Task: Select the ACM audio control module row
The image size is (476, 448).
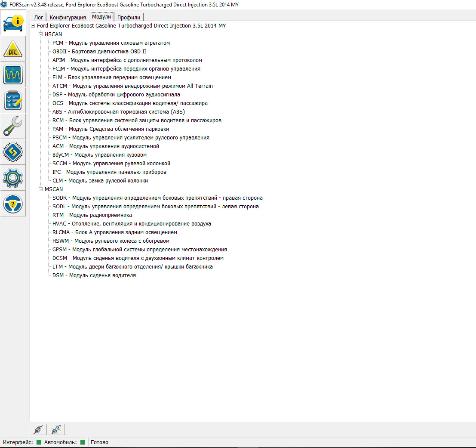Action: 106,146
